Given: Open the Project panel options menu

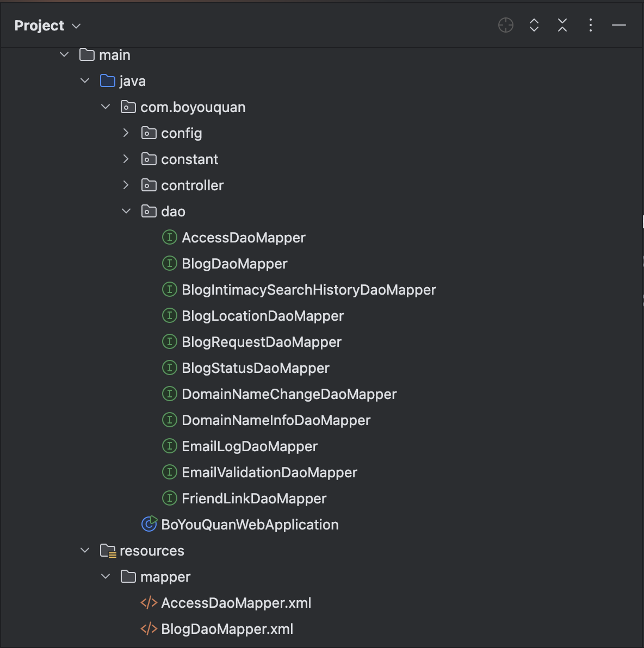Looking at the screenshot, I should pos(590,25).
